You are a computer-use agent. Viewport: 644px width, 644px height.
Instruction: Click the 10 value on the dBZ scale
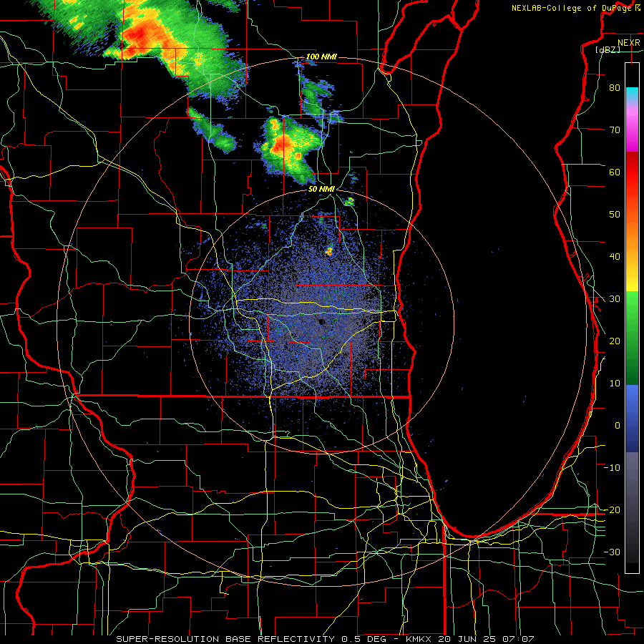(x=615, y=384)
